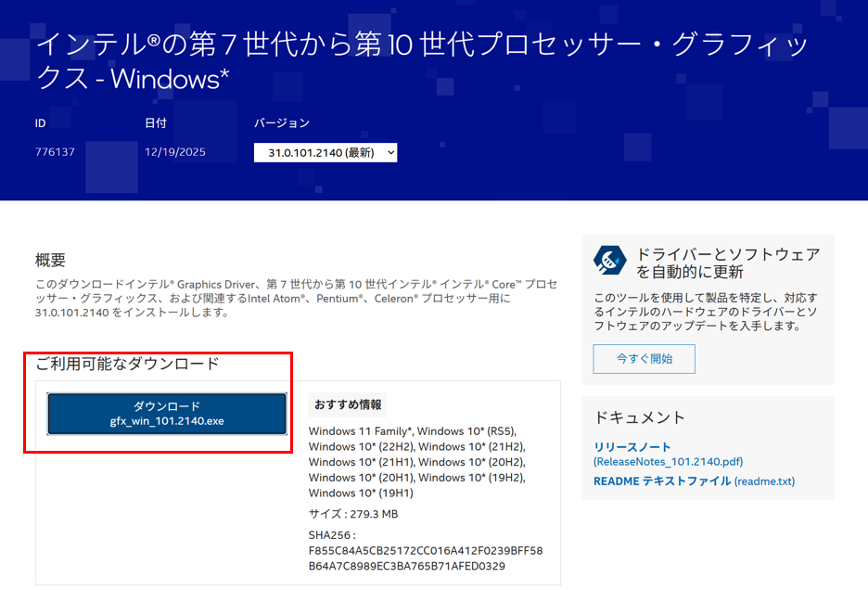Open the リリースノート PDF link
This screenshot has height=590, width=868.
[669, 455]
